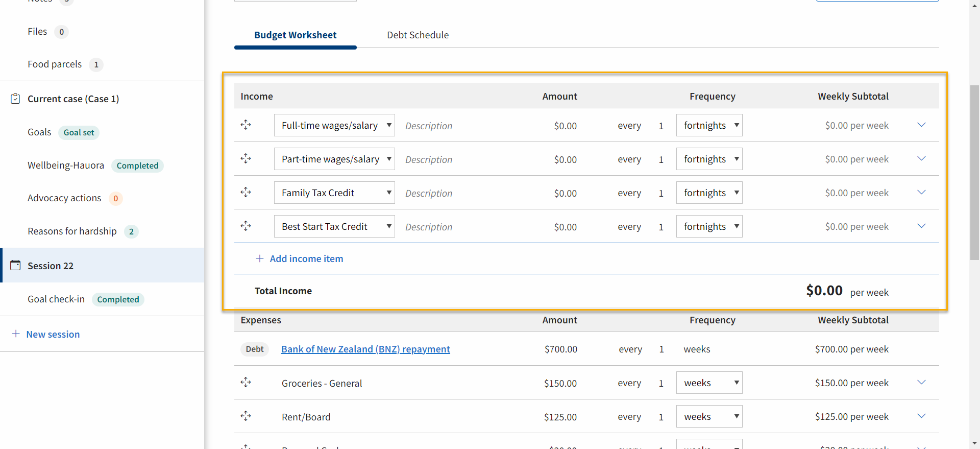Click the plus icon beside New session
980x449 pixels.
tap(16, 334)
